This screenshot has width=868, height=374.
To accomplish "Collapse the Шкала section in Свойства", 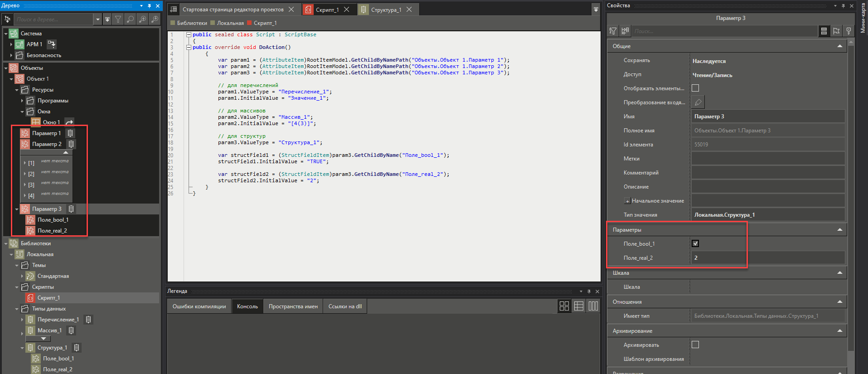I will tap(839, 273).
